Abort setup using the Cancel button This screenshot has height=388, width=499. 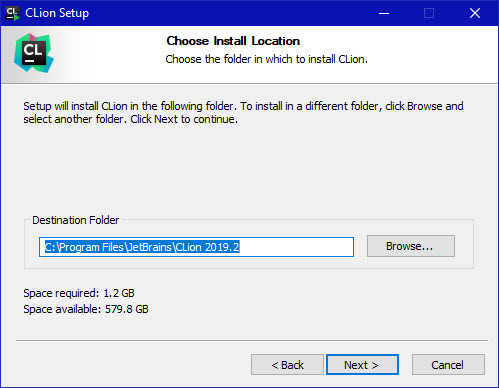pos(448,365)
